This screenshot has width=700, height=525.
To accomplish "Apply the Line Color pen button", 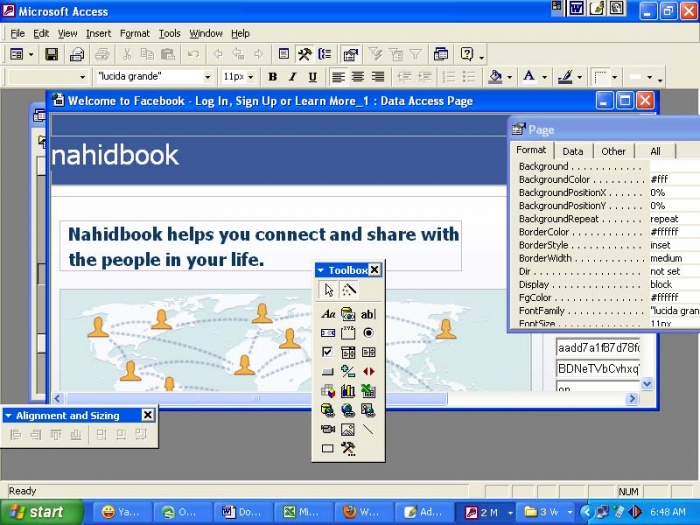I will (565, 77).
